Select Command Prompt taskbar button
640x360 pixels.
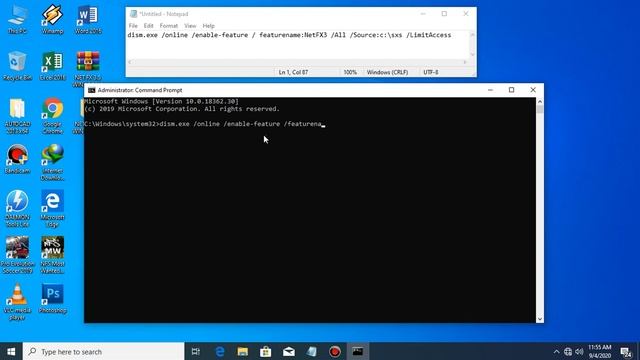[x=358, y=351]
